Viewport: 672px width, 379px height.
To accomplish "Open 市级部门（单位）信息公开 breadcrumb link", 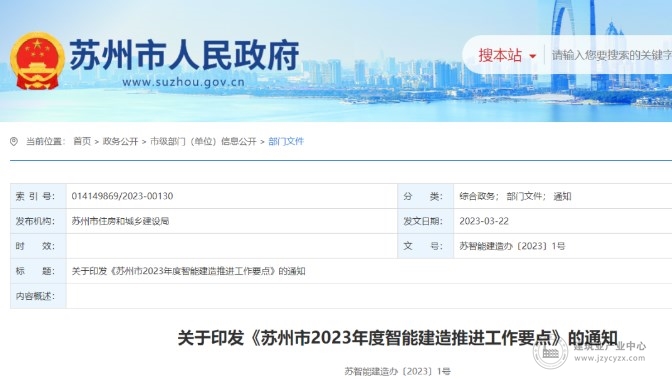I will 203,141.
